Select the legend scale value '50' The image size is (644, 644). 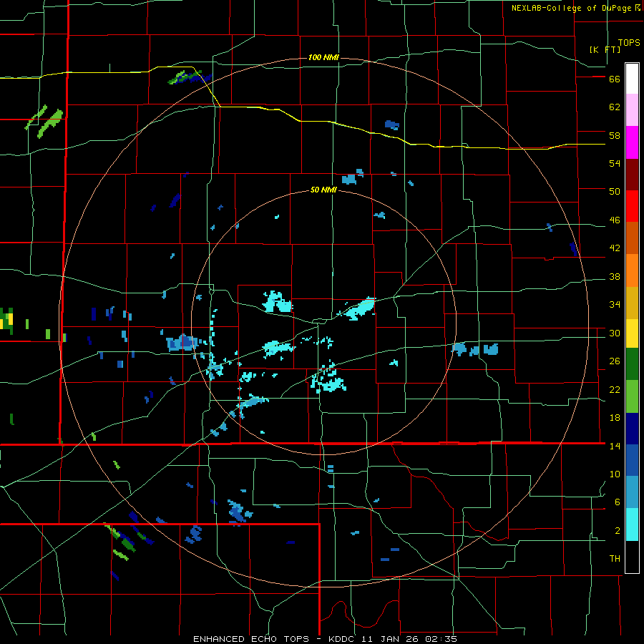point(615,192)
